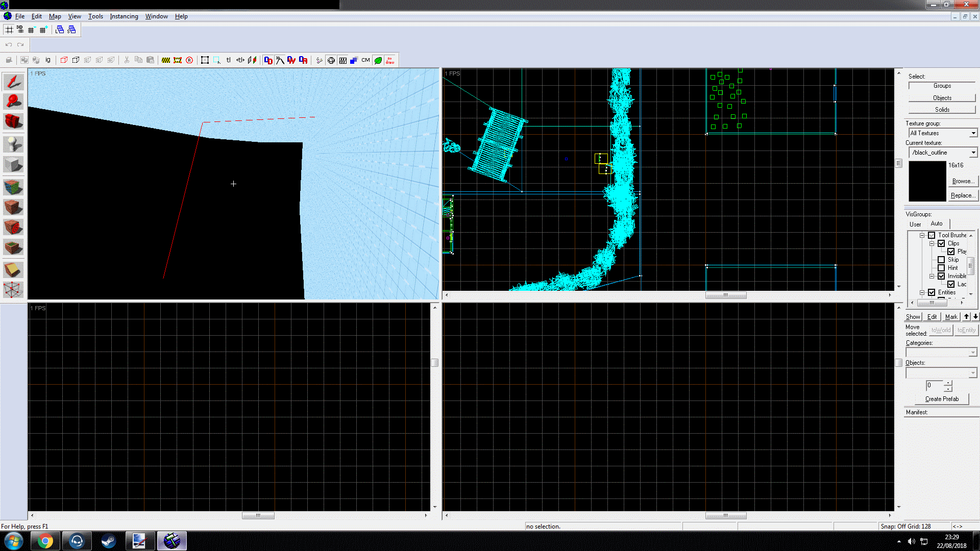Uncheck the Invisible visgroup checkbox
Screen dimensions: 980x551
coord(941,276)
